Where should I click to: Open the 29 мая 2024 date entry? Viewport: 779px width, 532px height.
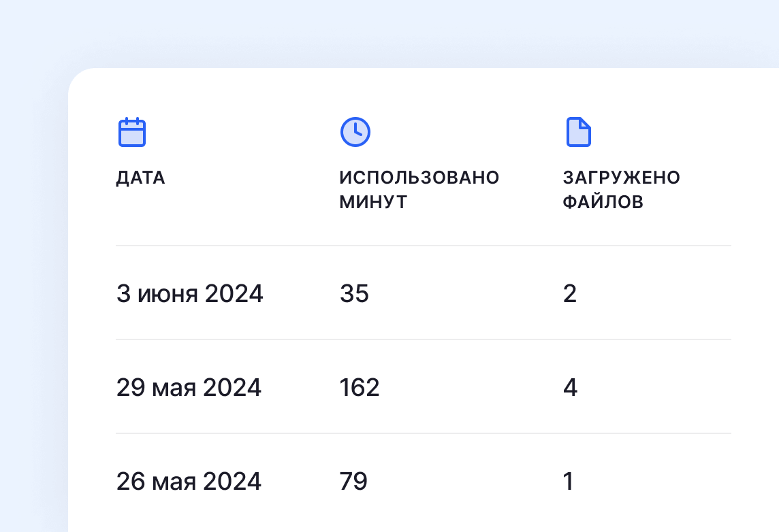click(189, 388)
